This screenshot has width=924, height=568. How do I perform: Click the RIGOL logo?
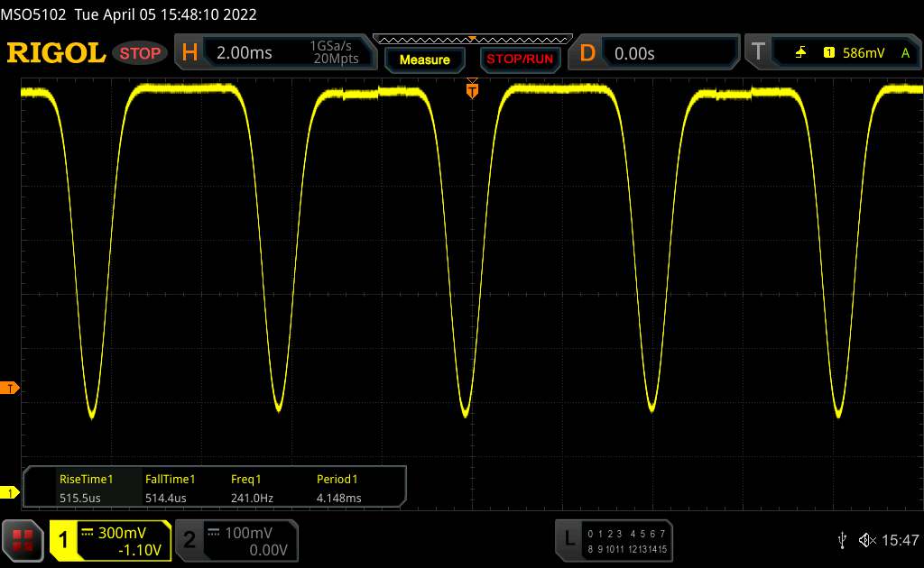point(56,53)
